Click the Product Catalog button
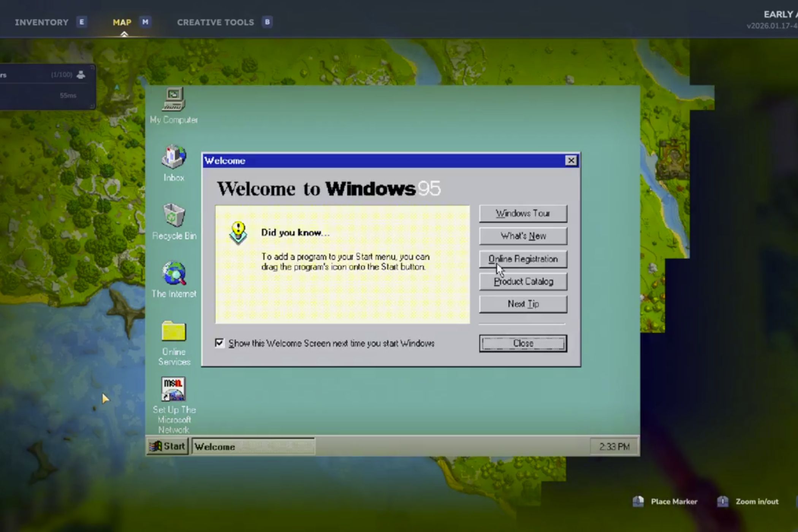798x532 pixels. pos(523,281)
